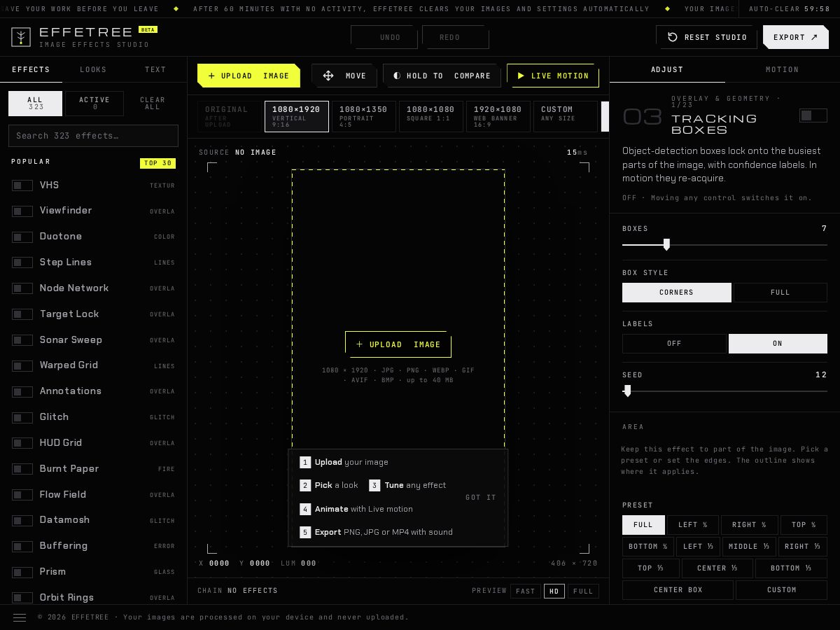Viewport: 840px width, 630px height.
Task: Set box style to Full
Action: (780, 293)
